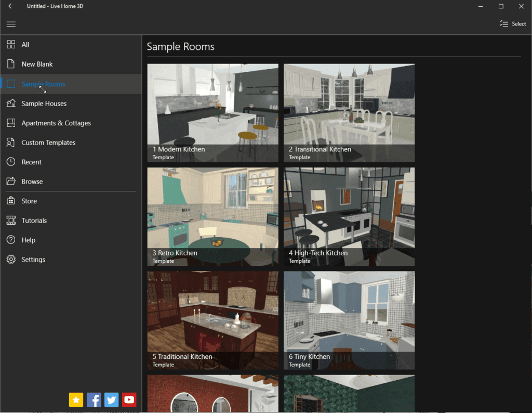
Task: Open the Browse label
Action: (32, 182)
